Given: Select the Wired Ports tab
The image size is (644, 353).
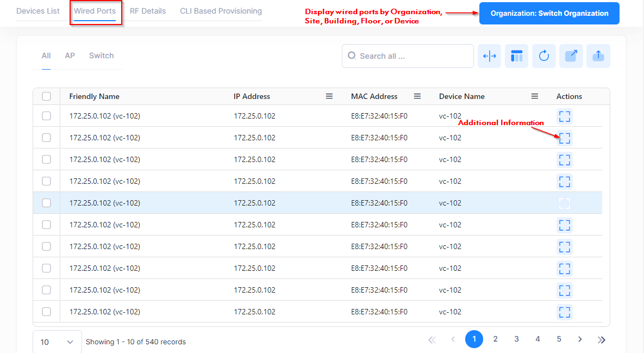Looking at the screenshot, I should (x=95, y=11).
